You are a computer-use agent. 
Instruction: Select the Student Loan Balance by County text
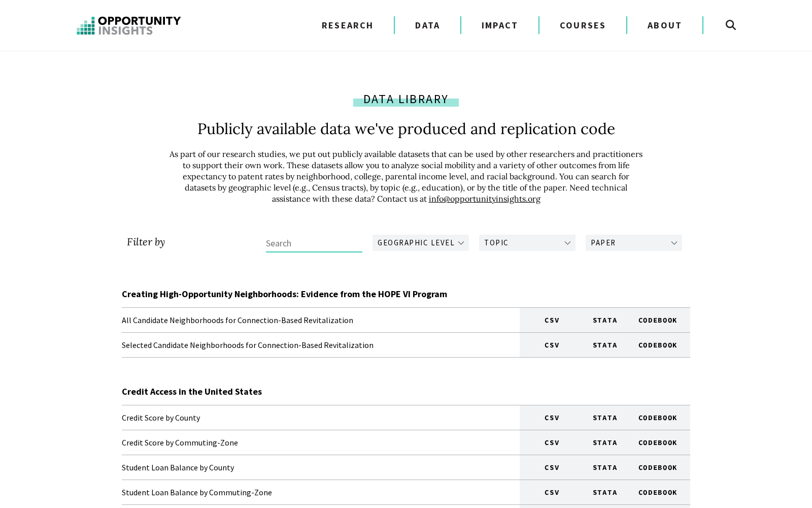coord(178,467)
